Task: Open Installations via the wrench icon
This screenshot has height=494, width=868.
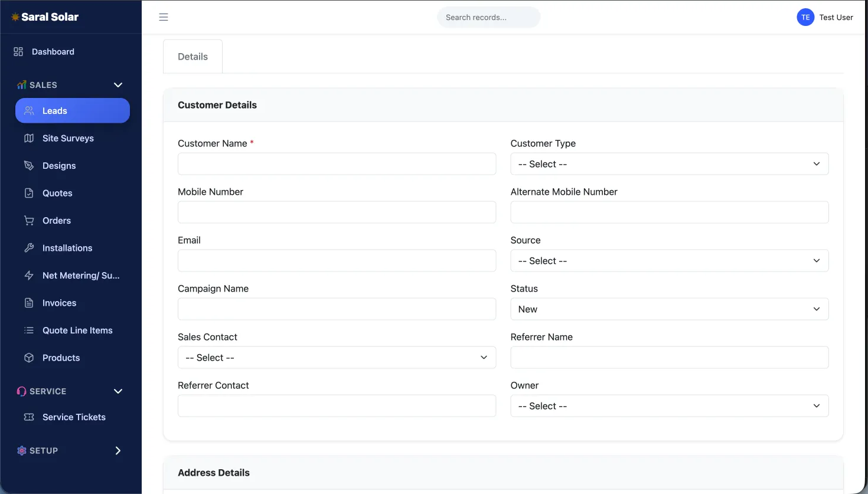Action: (x=28, y=248)
